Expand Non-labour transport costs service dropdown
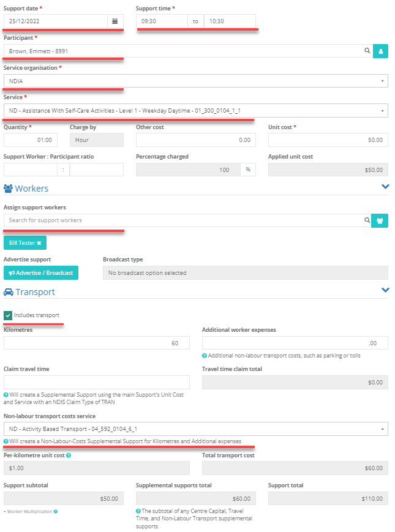This screenshot has width=395, height=532. [196, 429]
